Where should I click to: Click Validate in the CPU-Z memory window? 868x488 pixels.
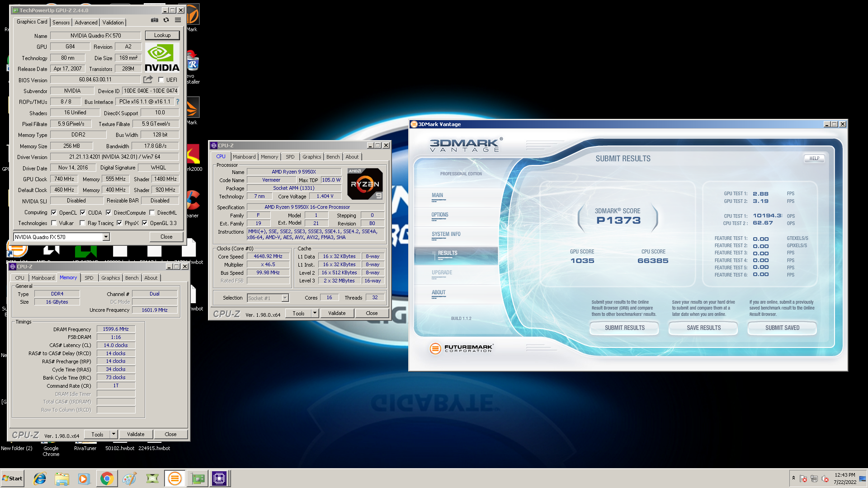[136, 434]
